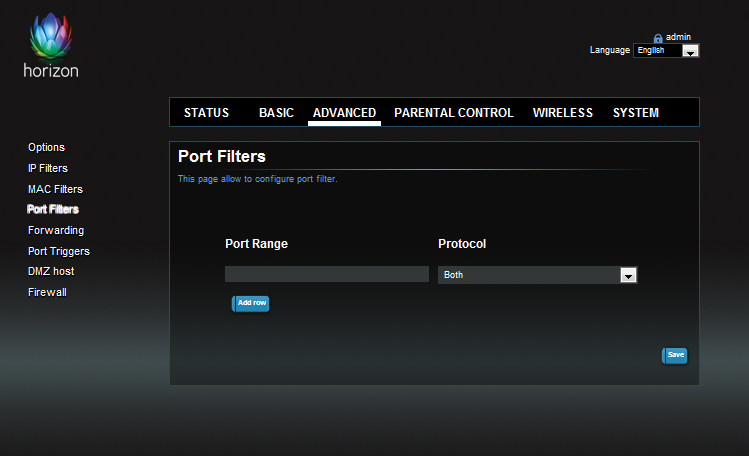Click the Save button
Screen dimensions: 749x456
point(675,355)
